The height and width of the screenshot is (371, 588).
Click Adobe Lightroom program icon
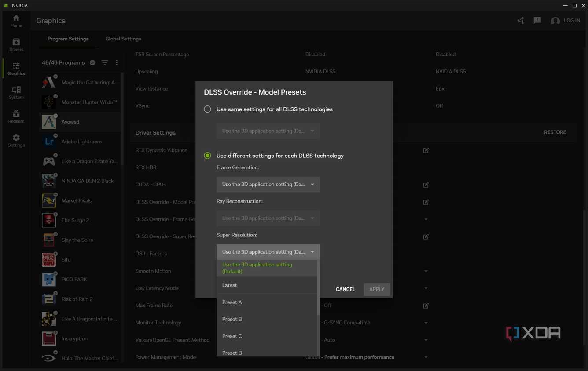49,142
